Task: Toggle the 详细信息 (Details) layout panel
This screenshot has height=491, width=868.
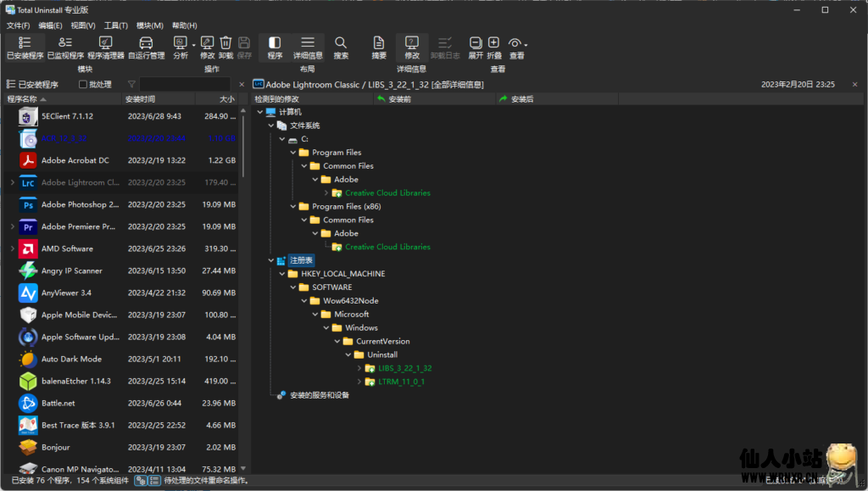Action: click(x=308, y=47)
